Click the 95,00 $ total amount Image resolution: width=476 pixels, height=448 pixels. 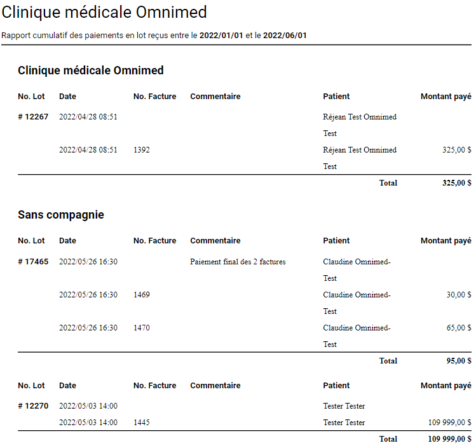(x=458, y=361)
